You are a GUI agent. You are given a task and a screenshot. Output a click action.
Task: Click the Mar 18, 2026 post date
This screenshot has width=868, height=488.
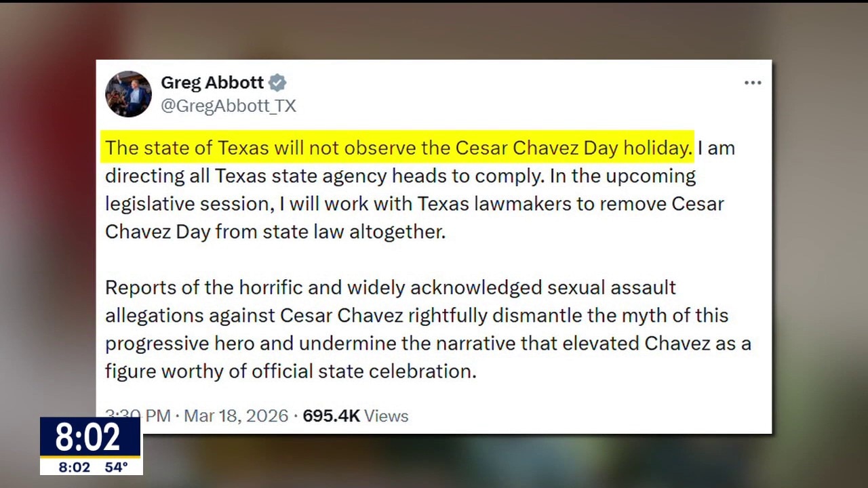tap(236, 415)
